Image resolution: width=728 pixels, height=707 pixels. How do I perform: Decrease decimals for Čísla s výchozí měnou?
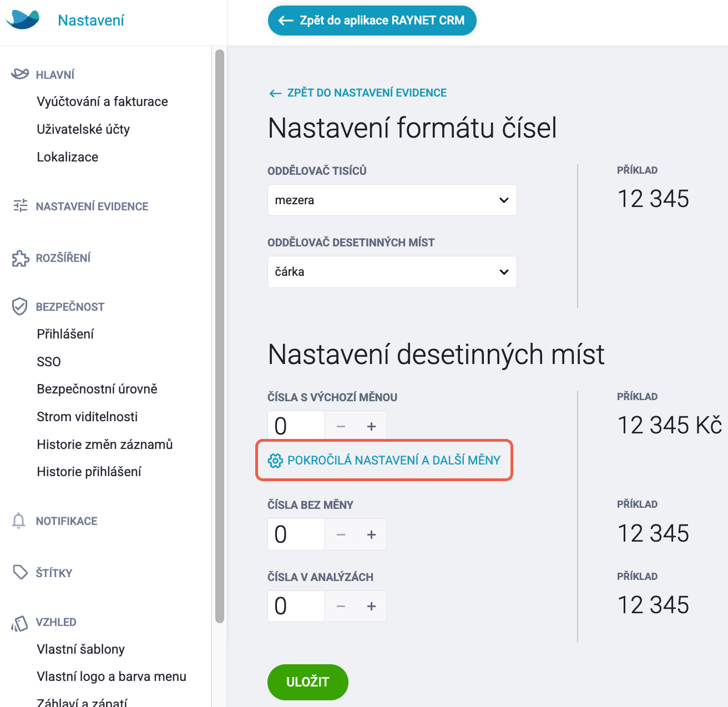coord(341,426)
